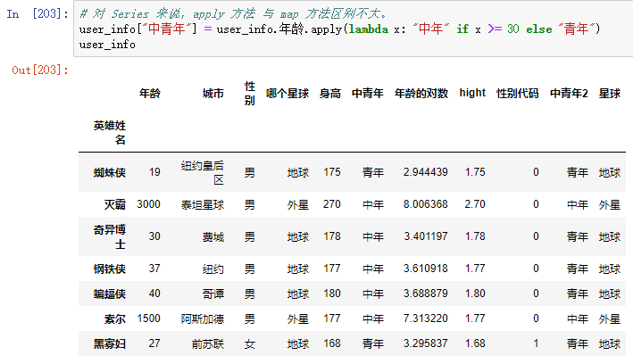Click the 中青年2 column header

[x=569, y=94]
